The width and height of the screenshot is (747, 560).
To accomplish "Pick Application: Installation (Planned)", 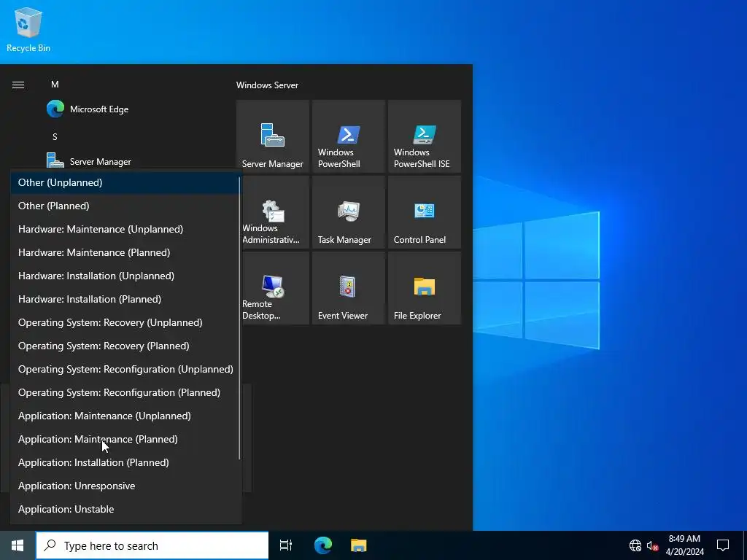I will point(125,462).
